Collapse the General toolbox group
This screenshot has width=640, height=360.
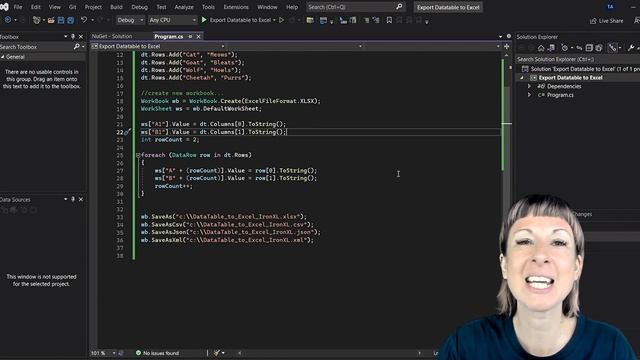click(2, 57)
